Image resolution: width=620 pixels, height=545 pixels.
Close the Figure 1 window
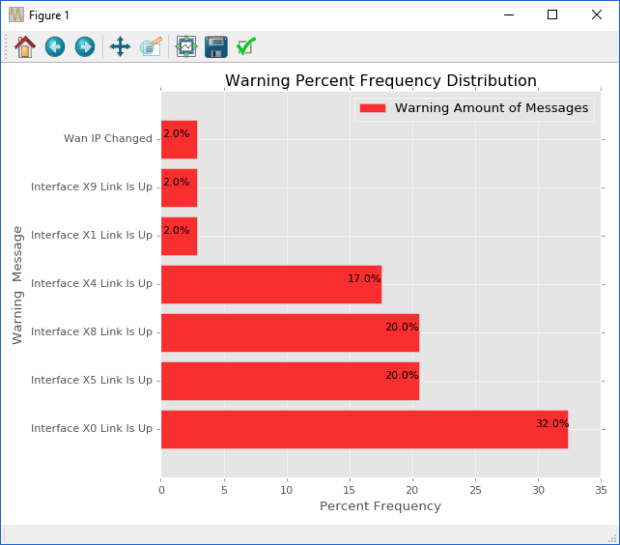pos(597,15)
